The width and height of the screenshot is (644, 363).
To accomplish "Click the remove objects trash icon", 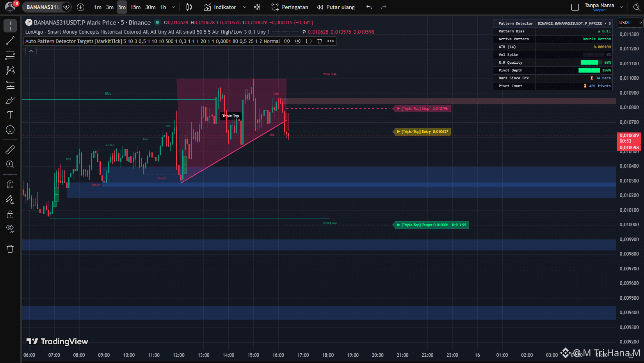I will coord(10,249).
